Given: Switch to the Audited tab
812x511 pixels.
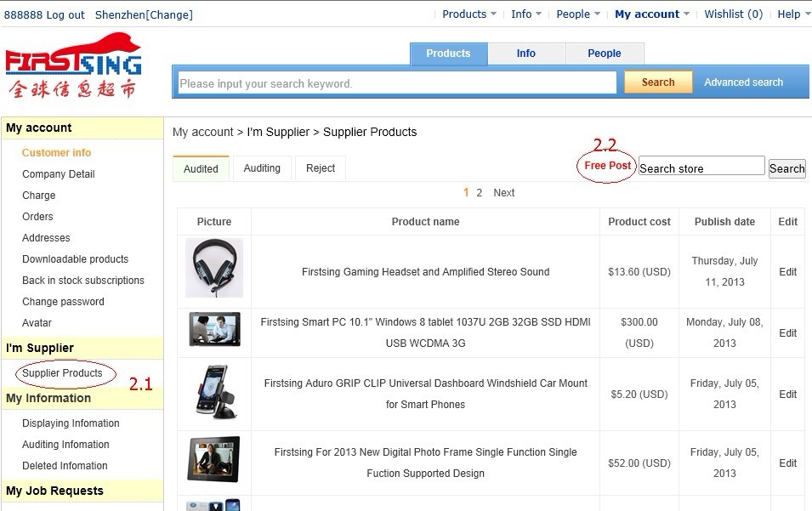Looking at the screenshot, I should click(201, 169).
